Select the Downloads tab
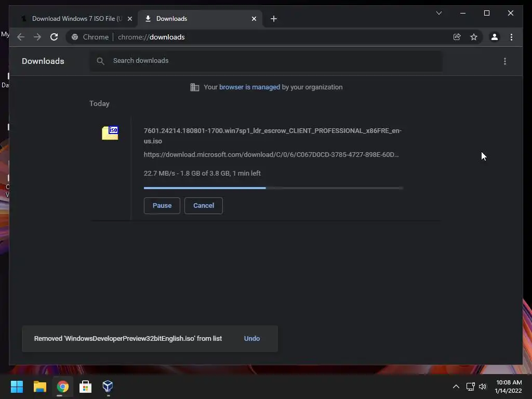 [200, 19]
